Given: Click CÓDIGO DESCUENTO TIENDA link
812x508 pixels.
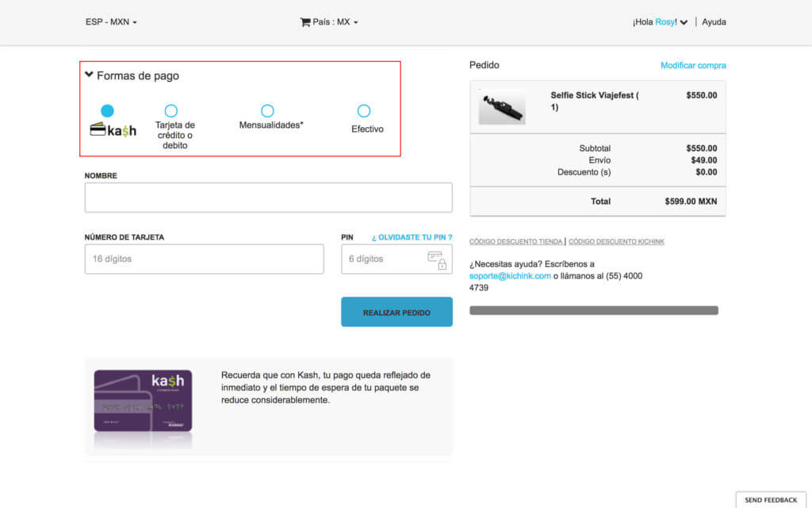Looking at the screenshot, I should 515,241.
